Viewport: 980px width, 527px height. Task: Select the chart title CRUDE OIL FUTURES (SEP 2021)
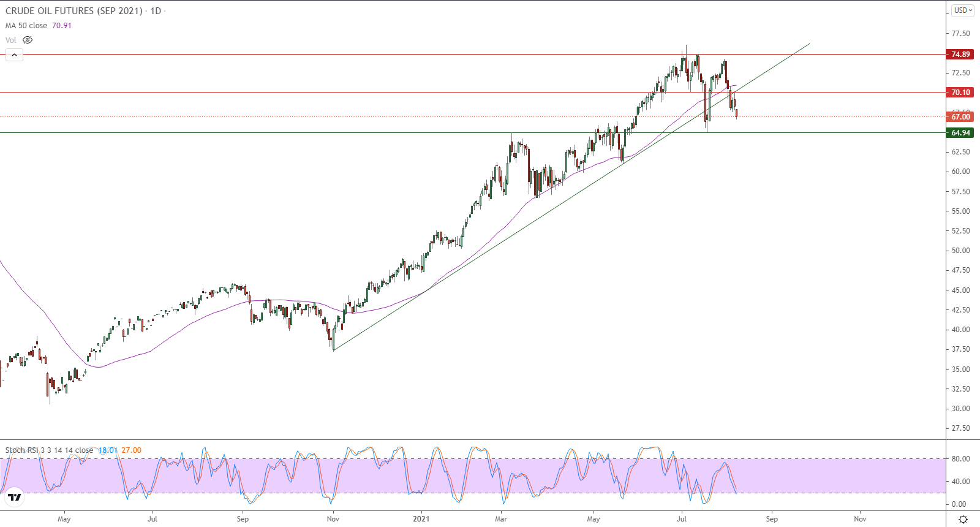(x=74, y=11)
